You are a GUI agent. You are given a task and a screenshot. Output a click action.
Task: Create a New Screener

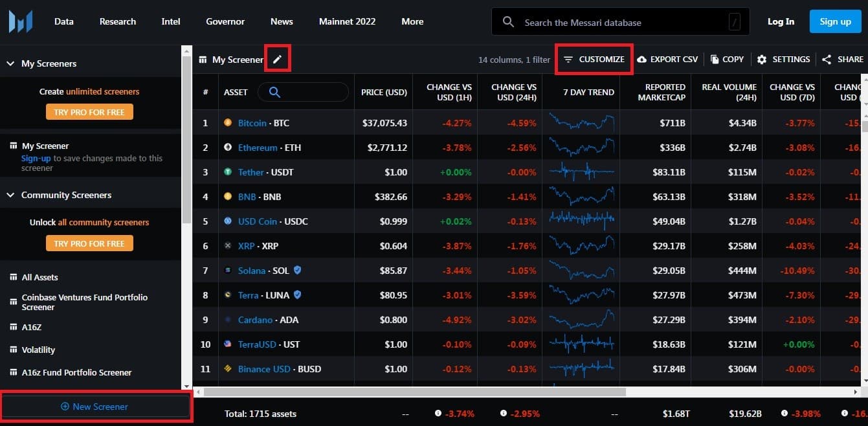coord(95,407)
